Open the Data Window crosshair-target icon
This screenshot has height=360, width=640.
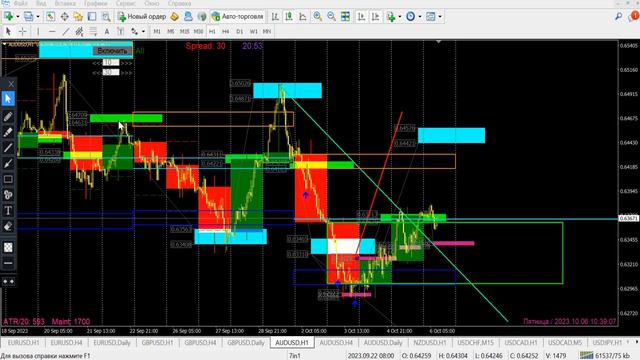[x=64, y=17]
